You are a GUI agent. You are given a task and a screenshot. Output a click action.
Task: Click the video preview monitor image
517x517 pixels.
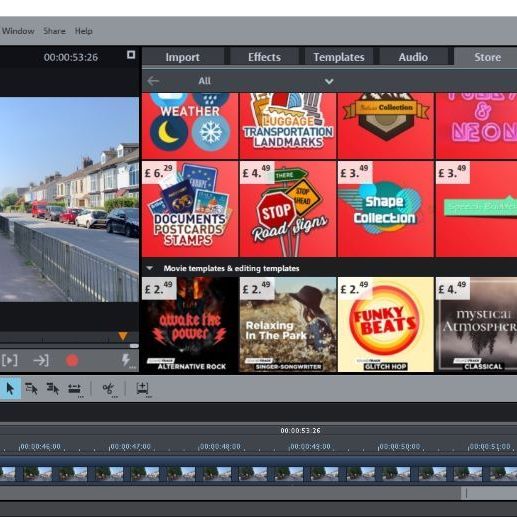click(x=69, y=199)
